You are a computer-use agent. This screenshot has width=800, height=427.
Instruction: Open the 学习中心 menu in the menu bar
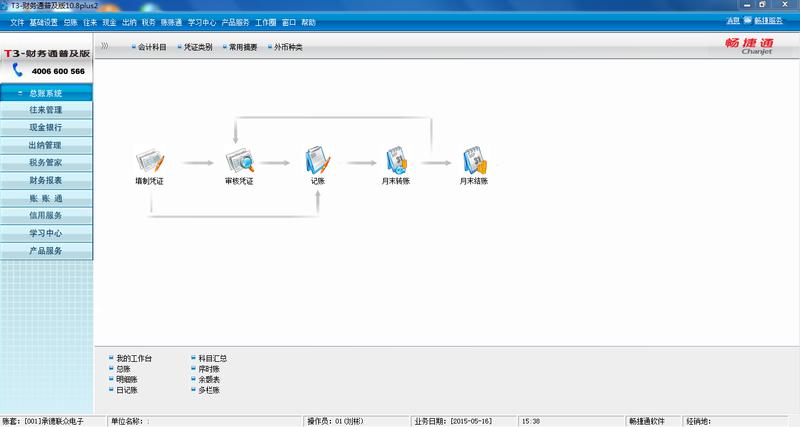click(x=202, y=22)
